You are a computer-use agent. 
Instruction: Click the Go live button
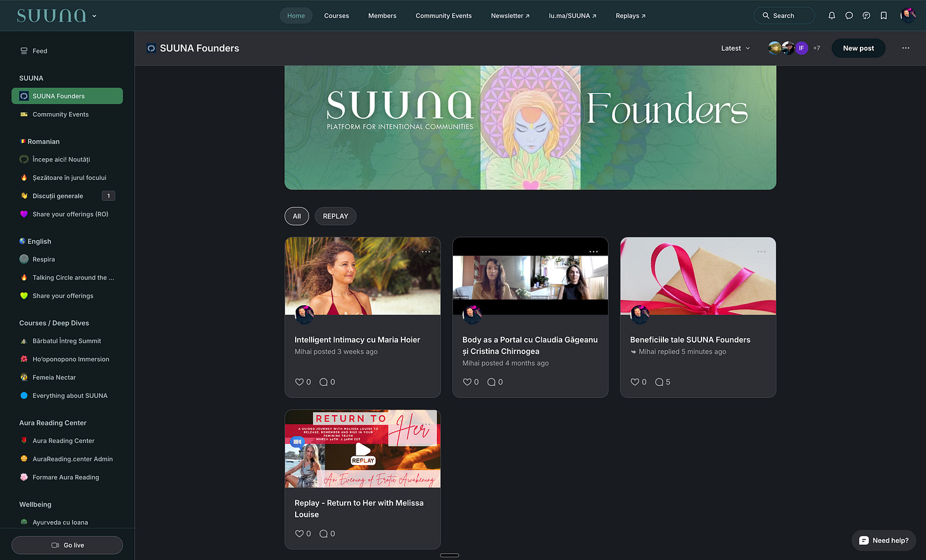coord(67,545)
